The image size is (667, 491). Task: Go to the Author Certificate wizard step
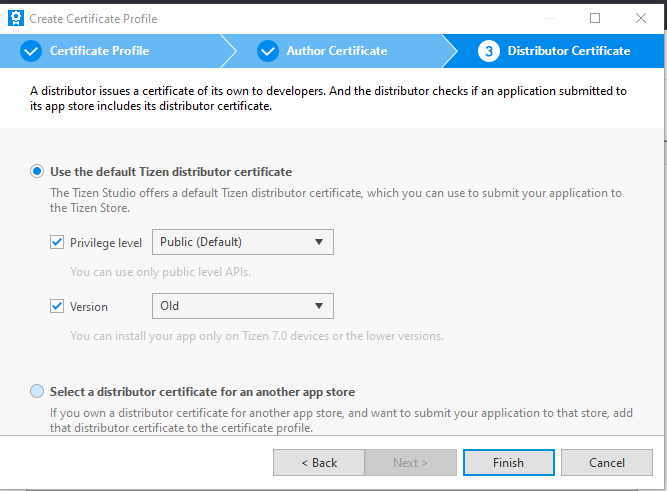point(336,51)
